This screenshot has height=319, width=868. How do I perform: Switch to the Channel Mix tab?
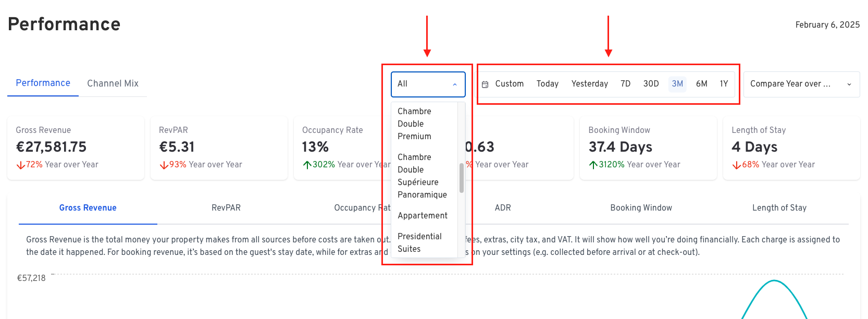click(x=113, y=83)
